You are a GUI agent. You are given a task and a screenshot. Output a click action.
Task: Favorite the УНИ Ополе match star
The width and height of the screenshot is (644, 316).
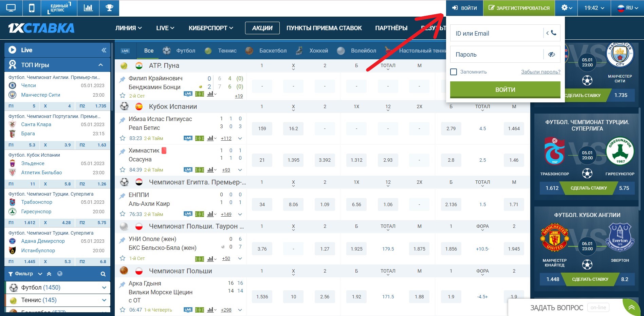[x=123, y=258]
